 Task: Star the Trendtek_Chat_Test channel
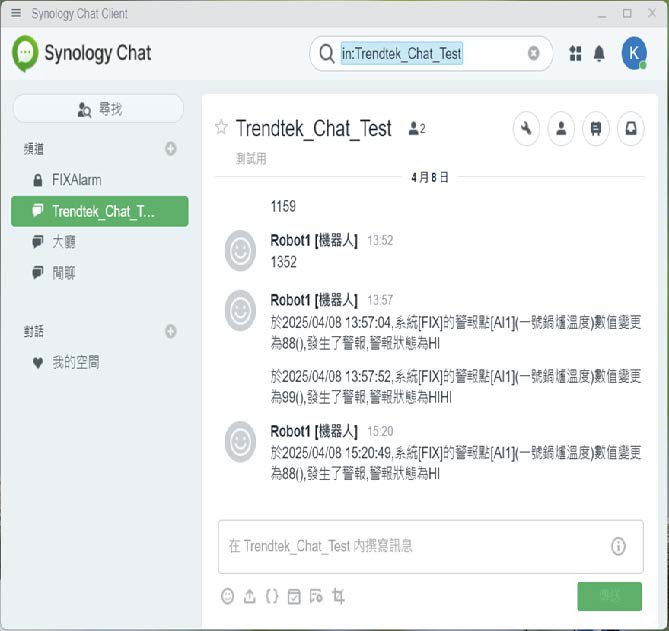(x=221, y=127)
